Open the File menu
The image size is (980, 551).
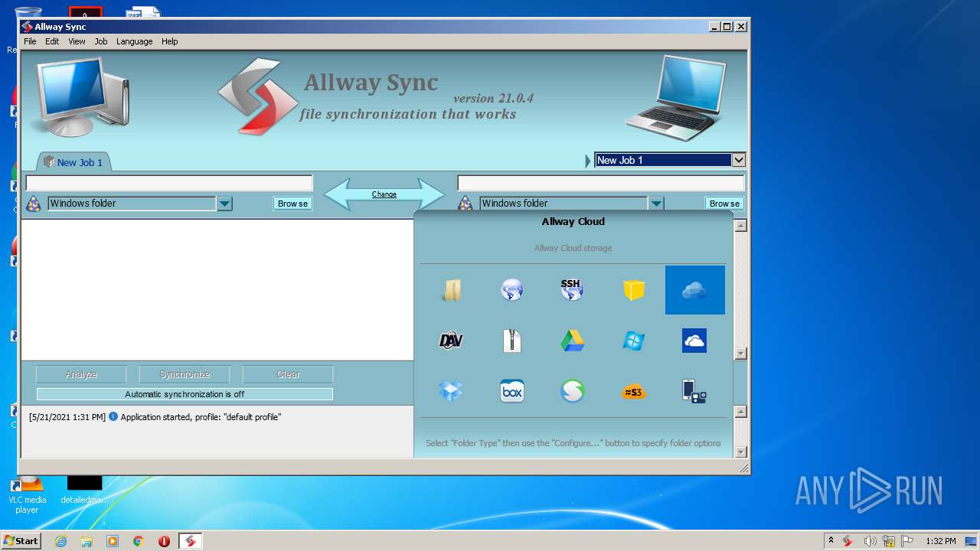30,41
